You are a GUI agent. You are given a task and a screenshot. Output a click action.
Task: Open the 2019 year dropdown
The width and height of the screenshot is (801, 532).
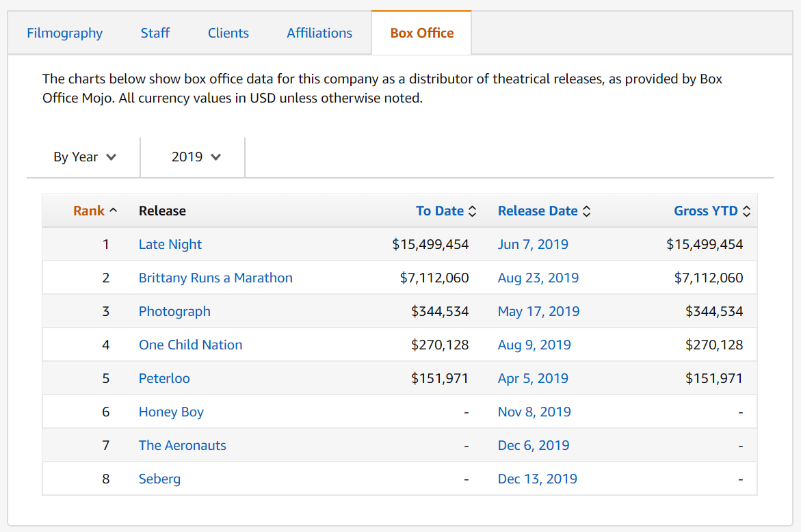(x=196, y=157)
